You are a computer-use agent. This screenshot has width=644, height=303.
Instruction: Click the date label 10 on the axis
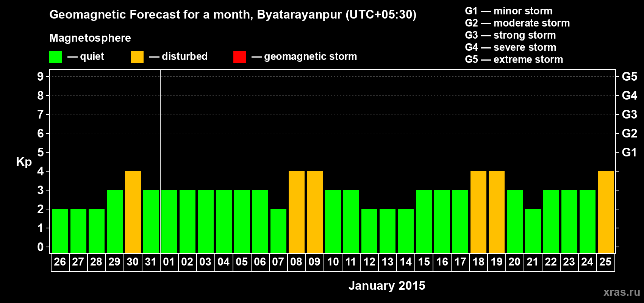pyautogui.click(x=333, y=262)
